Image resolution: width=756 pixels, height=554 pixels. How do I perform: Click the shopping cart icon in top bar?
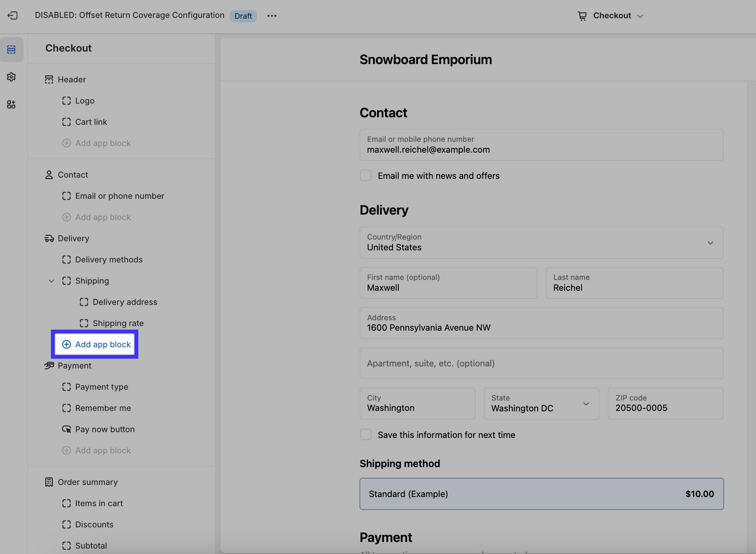pyautogui.click(x=582, y=16)
